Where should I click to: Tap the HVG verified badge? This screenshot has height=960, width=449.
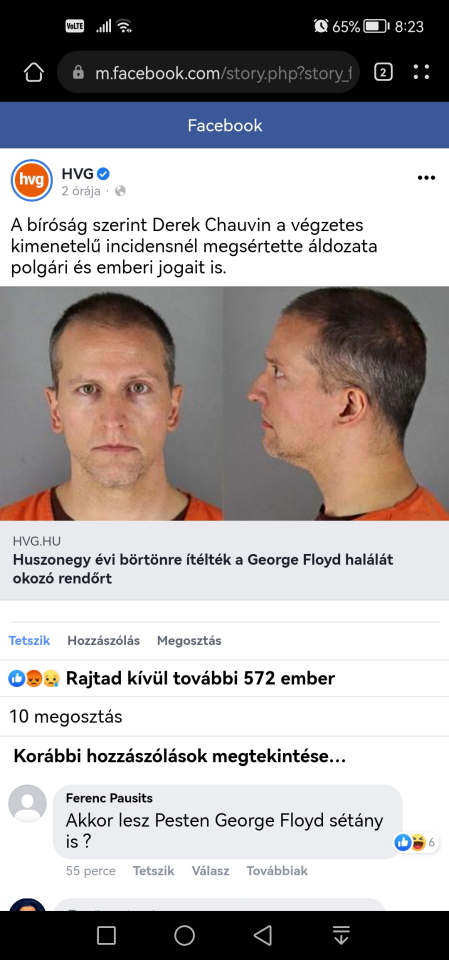point(104,174)
